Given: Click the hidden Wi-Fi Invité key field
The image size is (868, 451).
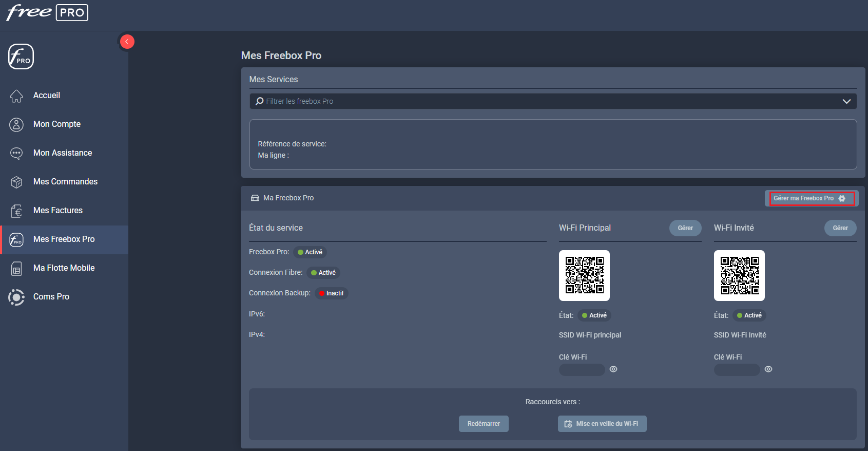Looking at the screenshot, I should pyautogui.click(x=737, y=370).
